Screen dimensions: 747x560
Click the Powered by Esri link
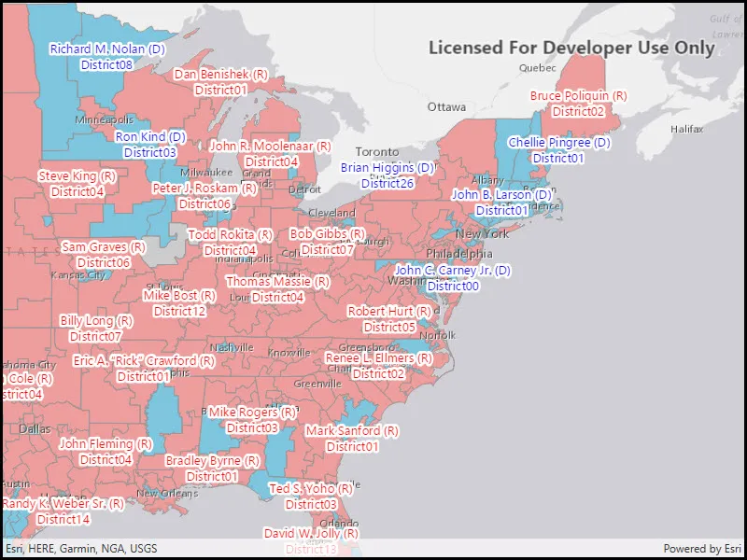tap(702, 549)
